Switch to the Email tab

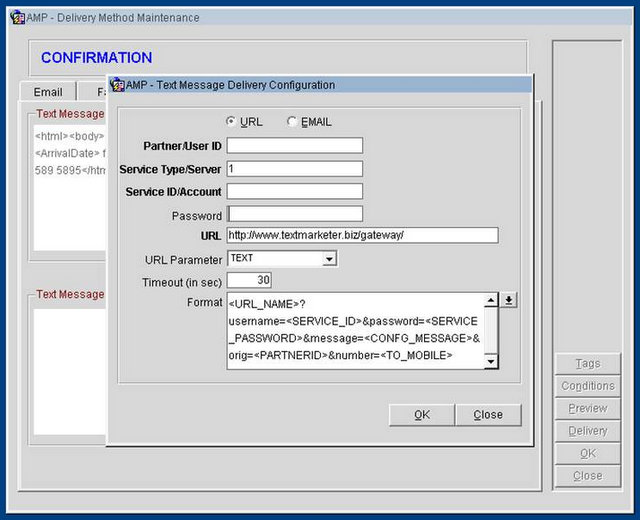tap(48, 92)
